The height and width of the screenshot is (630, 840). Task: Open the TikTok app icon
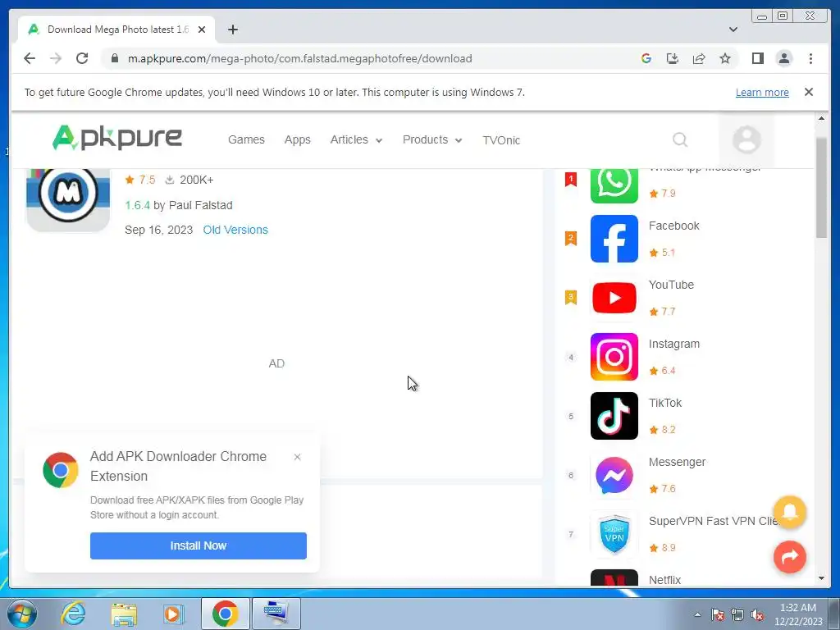tap(614, 416)
